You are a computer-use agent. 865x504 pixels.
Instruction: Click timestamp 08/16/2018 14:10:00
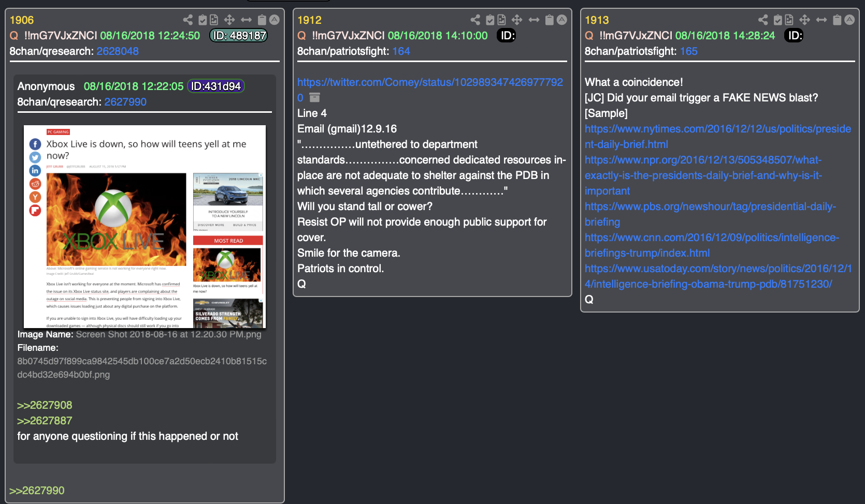(x=438, y=36)
